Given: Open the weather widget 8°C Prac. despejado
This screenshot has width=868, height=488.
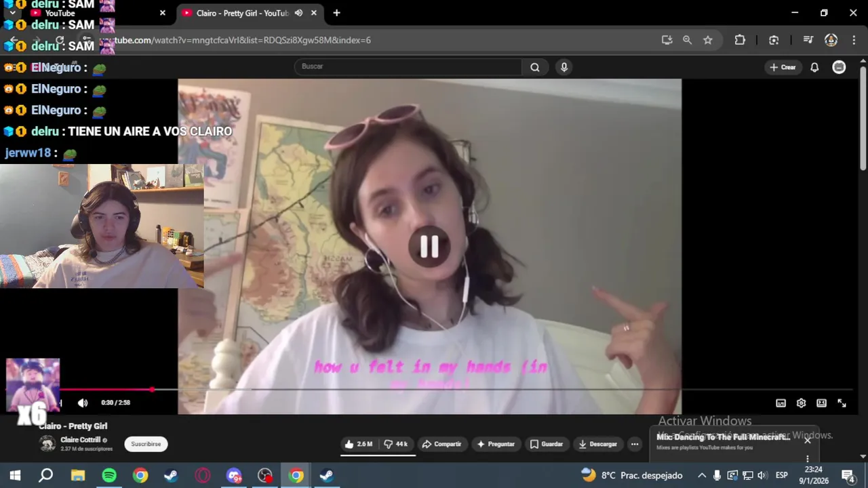Looking at the screenshot, I should tap(632, 475).
